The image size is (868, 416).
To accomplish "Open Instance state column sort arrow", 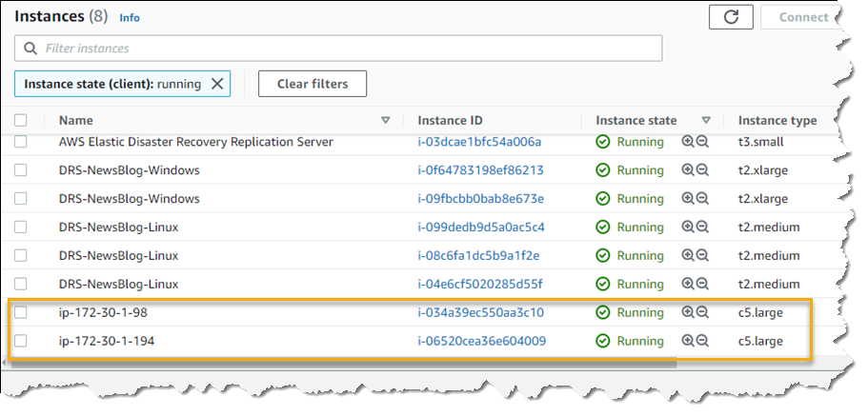I will (706, 120).
